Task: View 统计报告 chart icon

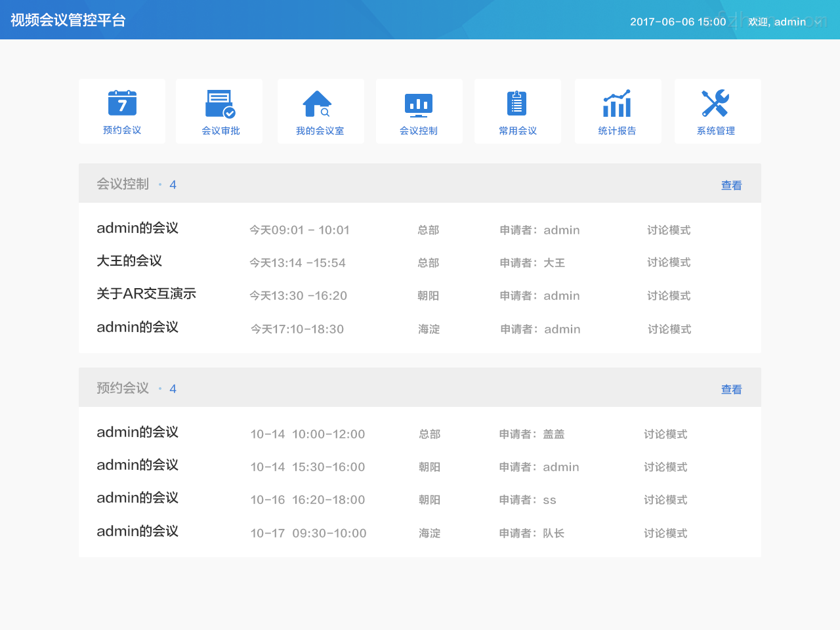Action: 618,104
